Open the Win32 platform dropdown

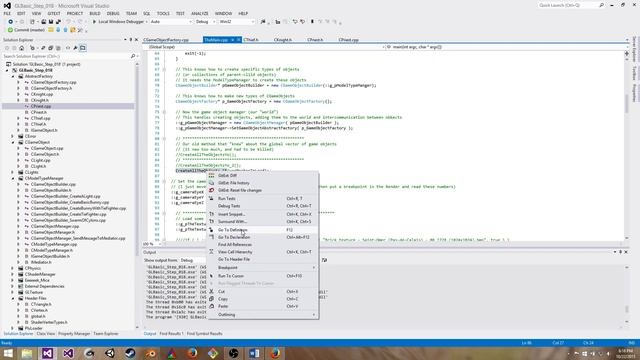237,22
